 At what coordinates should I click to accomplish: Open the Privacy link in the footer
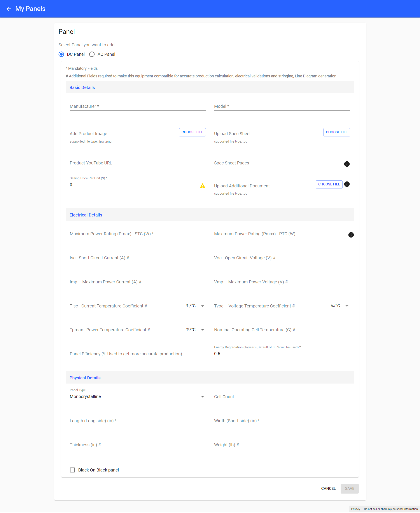tap(355, 509)
